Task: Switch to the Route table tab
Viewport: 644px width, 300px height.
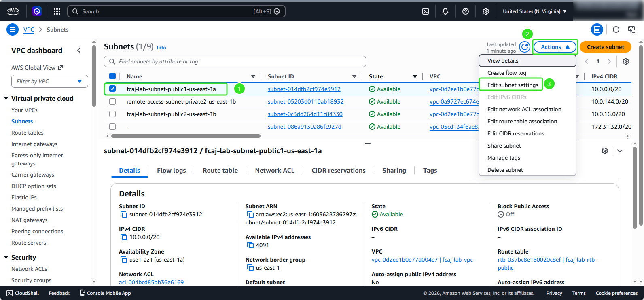Action: click(x=220, y=171)
